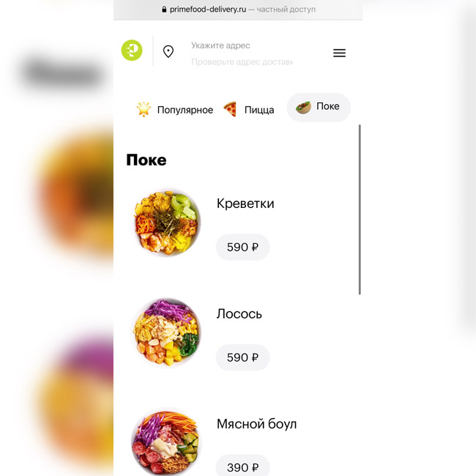Click the pizza slice emoji icon
This screenshot has width=476, height=476.
(230, 109)
